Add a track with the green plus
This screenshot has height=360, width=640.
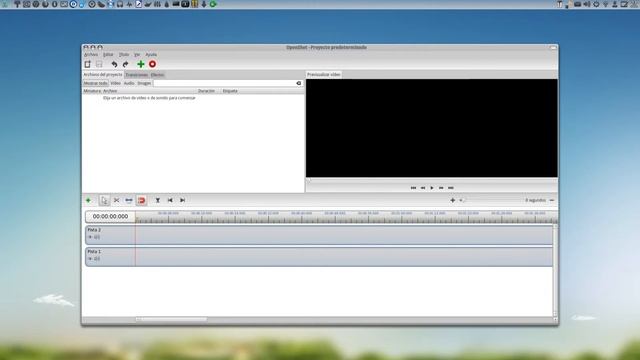click(88, 200)
